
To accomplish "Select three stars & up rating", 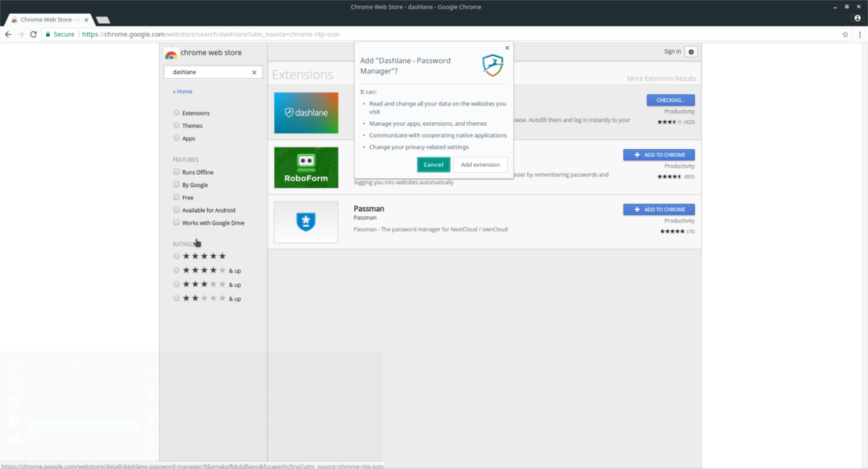I will coord(176,284).
